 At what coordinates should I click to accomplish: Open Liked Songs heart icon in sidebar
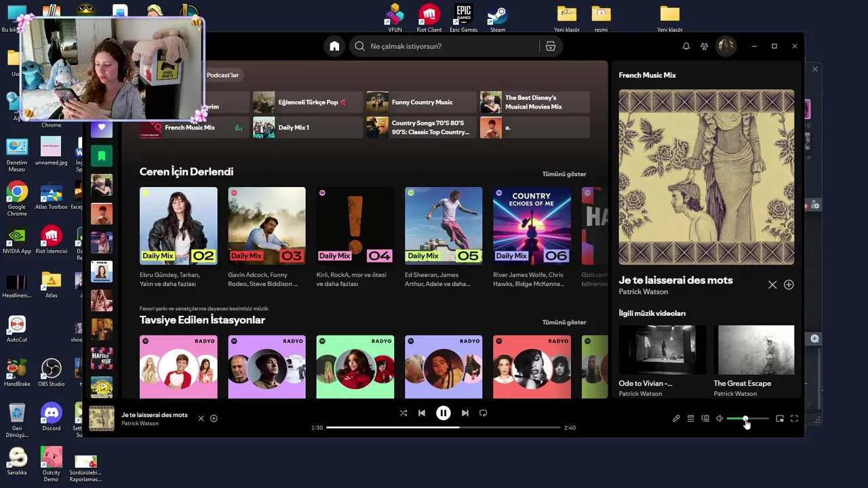(x=102, y=127)
